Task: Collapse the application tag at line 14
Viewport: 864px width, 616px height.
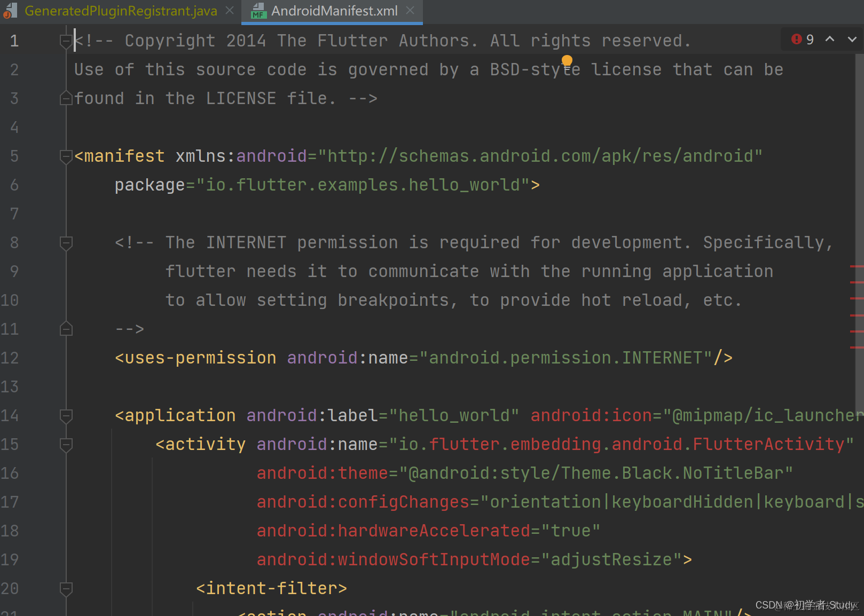Action: pyautogui.click(x=66, y=416)
